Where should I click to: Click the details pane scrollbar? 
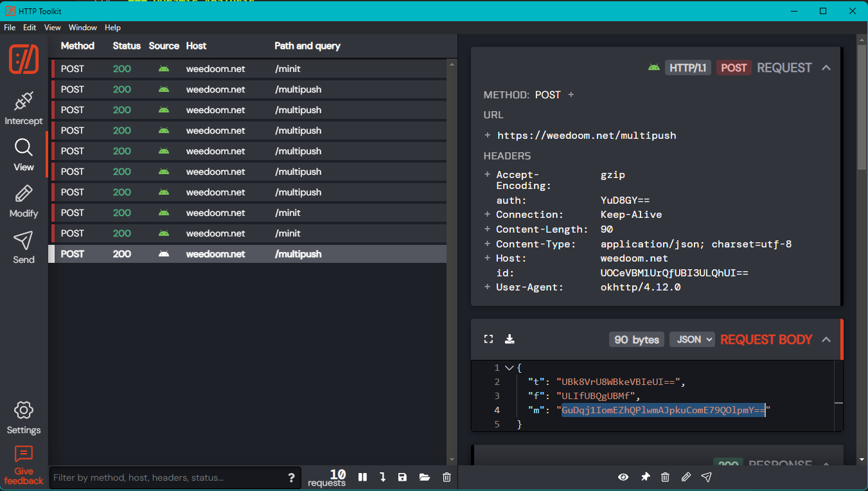[x=861, y=106]
